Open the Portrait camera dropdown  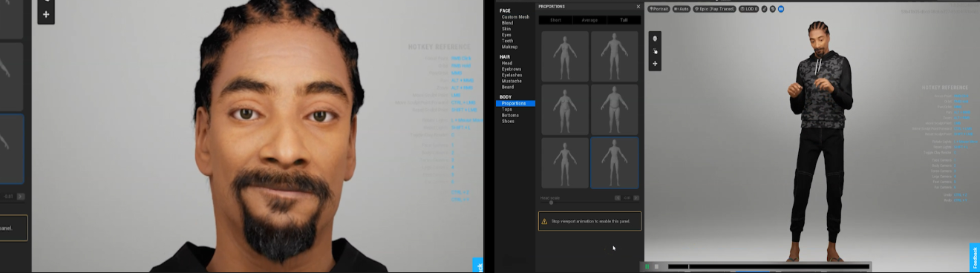[659, 9]
